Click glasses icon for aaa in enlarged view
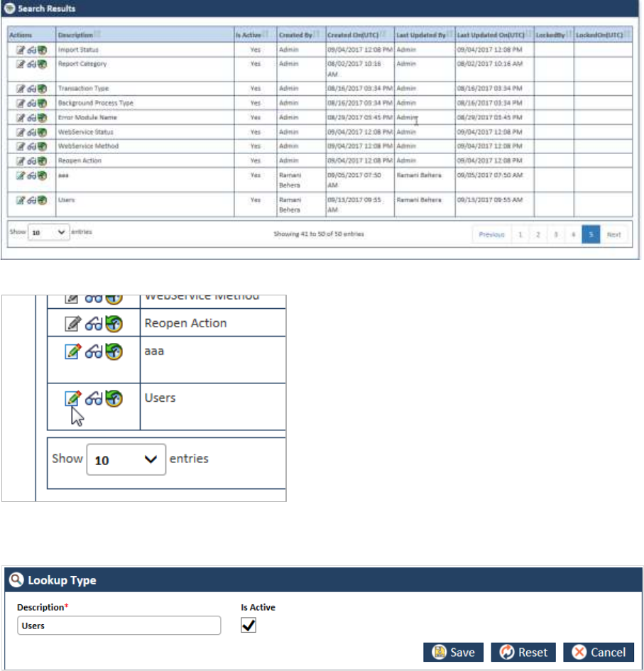 [94, 352]
